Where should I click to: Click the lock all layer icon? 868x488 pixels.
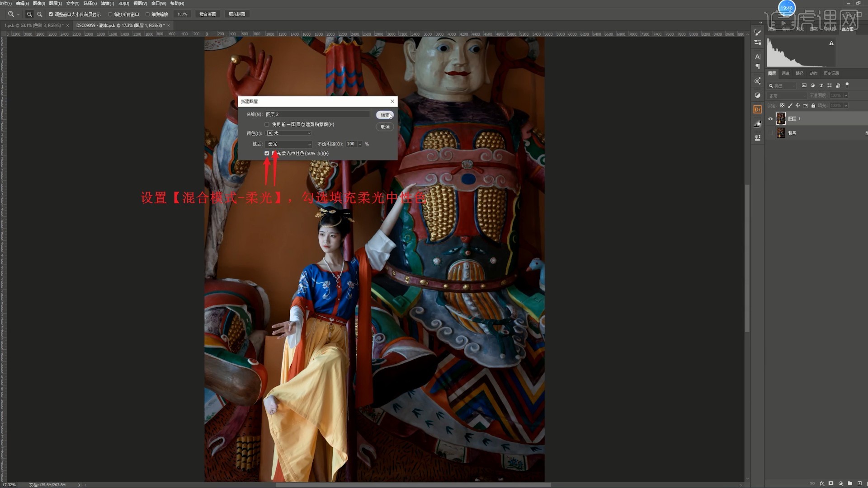pos(813,105)
